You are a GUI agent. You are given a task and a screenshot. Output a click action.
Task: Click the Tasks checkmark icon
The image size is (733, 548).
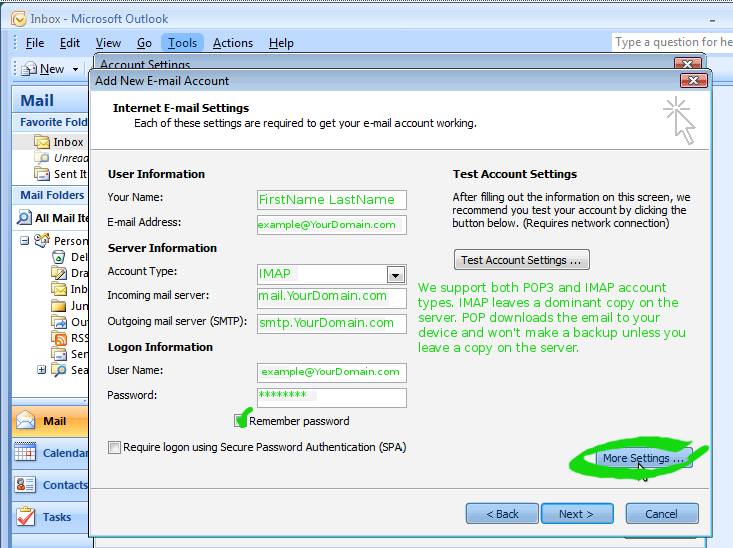pyautogui.click(x=25, y=517)
